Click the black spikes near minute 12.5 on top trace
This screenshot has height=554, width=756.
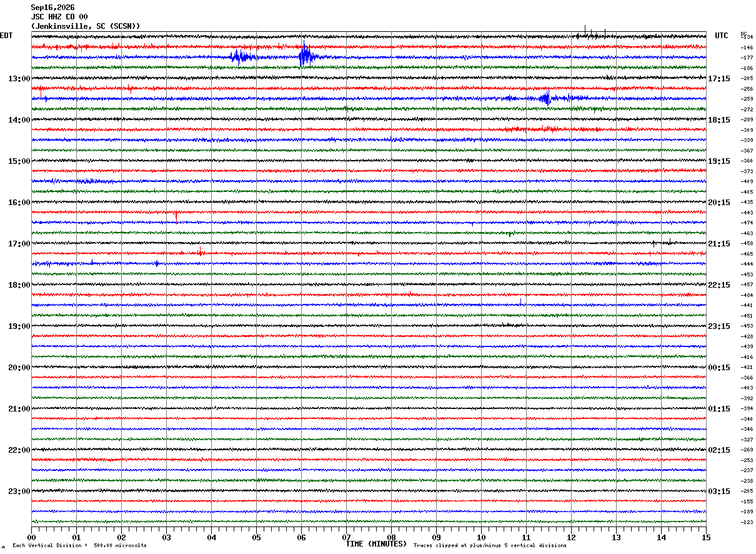click(x=592, y=34)
